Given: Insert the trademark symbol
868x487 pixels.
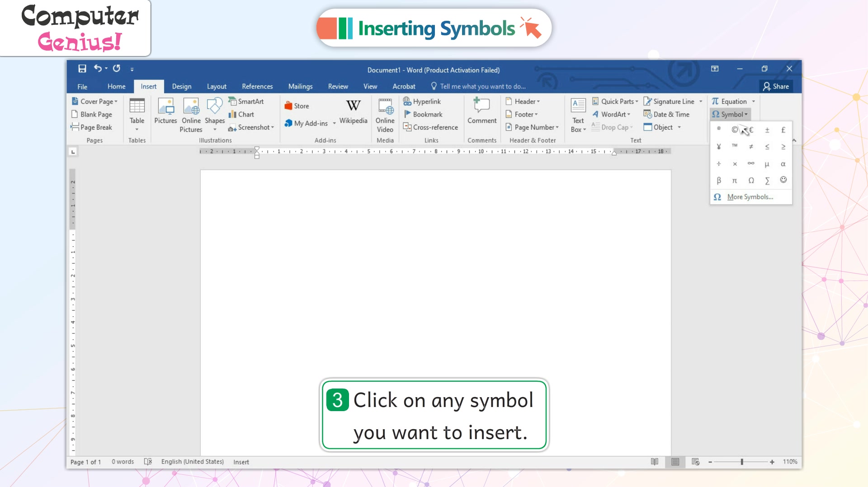Looking at the screenshot, I should (735, 146).
